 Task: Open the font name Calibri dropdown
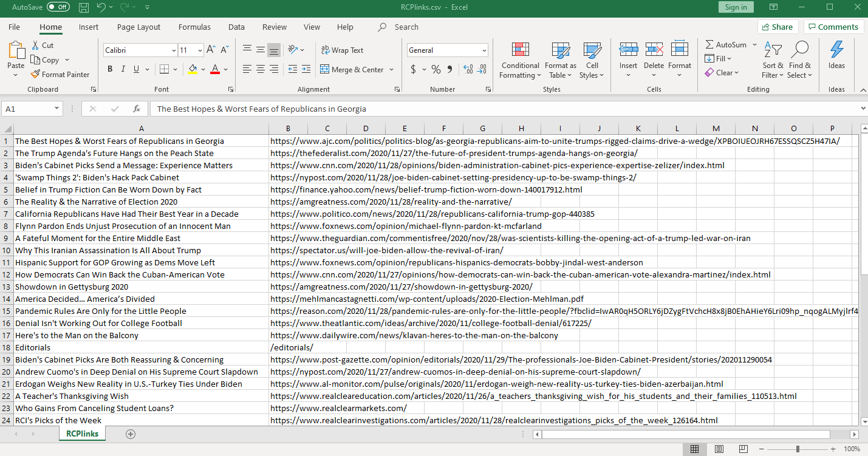174,50
